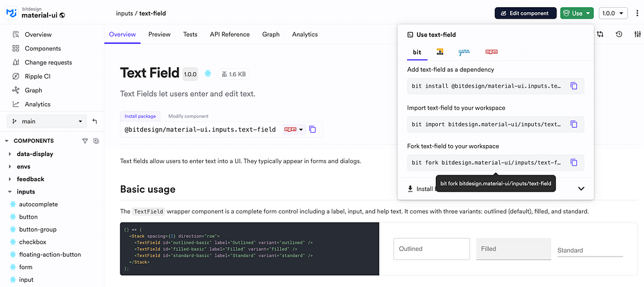Select the npm tab in Use panel
Screen dimensions: 644x287
point(491,52)
